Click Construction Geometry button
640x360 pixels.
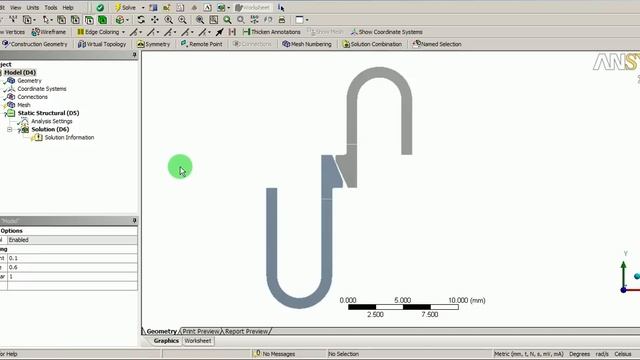click(35, 44)
